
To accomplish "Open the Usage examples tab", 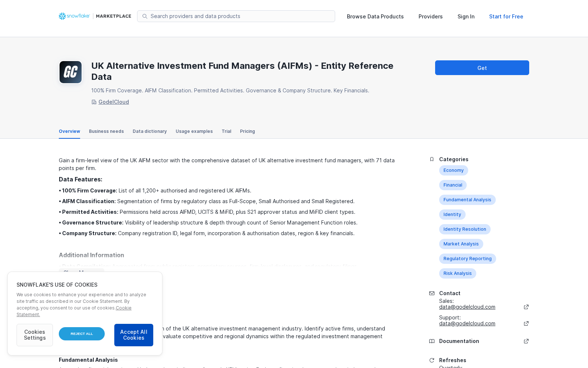I will point(194,131).
